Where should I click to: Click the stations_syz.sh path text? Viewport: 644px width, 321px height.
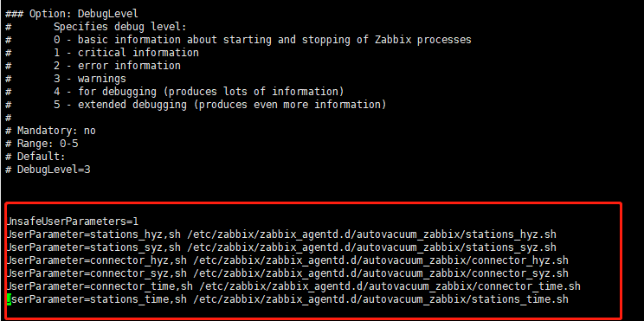(372, 247)
